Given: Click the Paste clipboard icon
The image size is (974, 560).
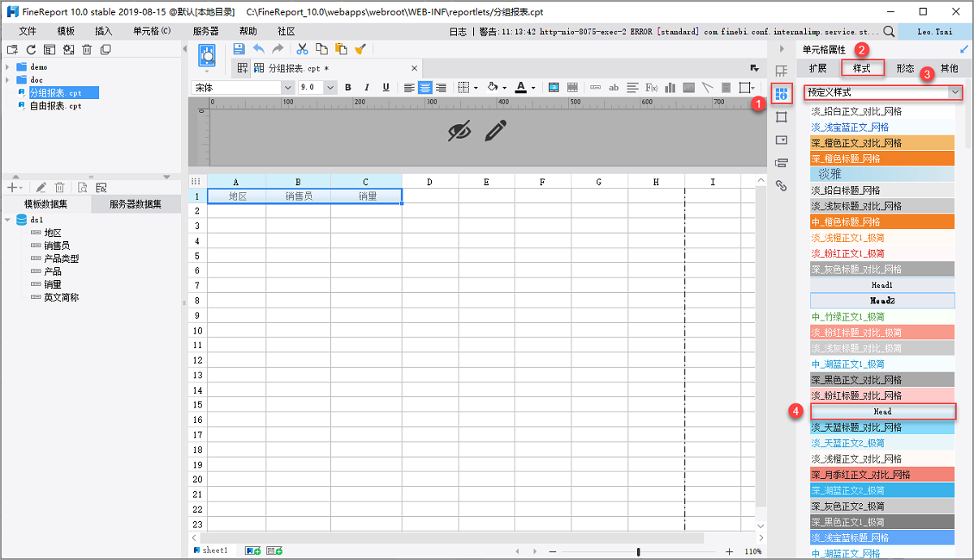Looking at the screenshot, I should (x=341, y=49).
